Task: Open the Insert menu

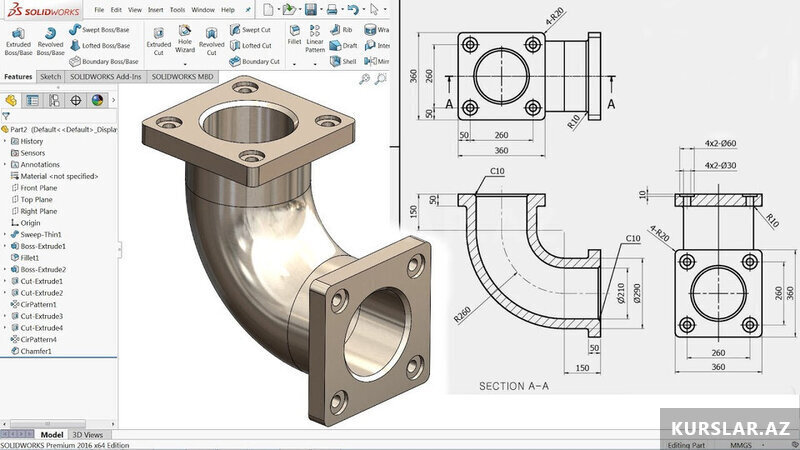Action: pyautogui.click(x=156, y=10)
